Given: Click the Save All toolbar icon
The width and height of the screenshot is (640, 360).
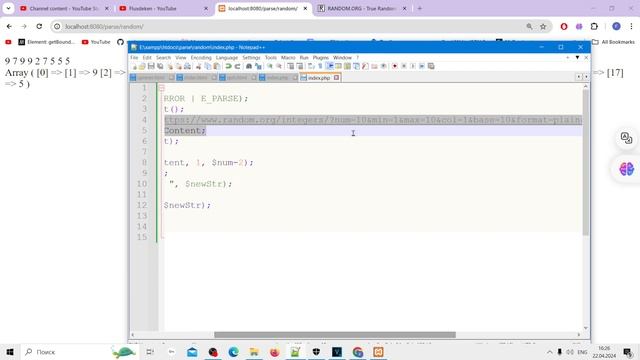Looking at the screenshot, I should [160, 66].
